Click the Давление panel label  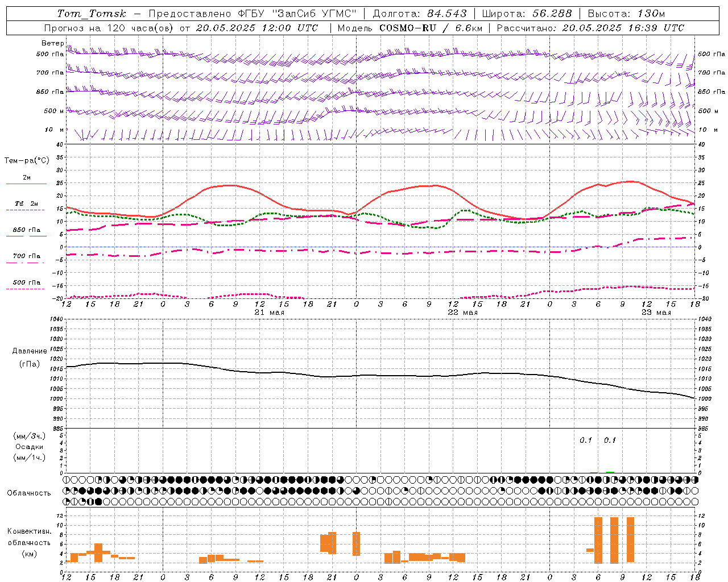(x=30, y=351)
